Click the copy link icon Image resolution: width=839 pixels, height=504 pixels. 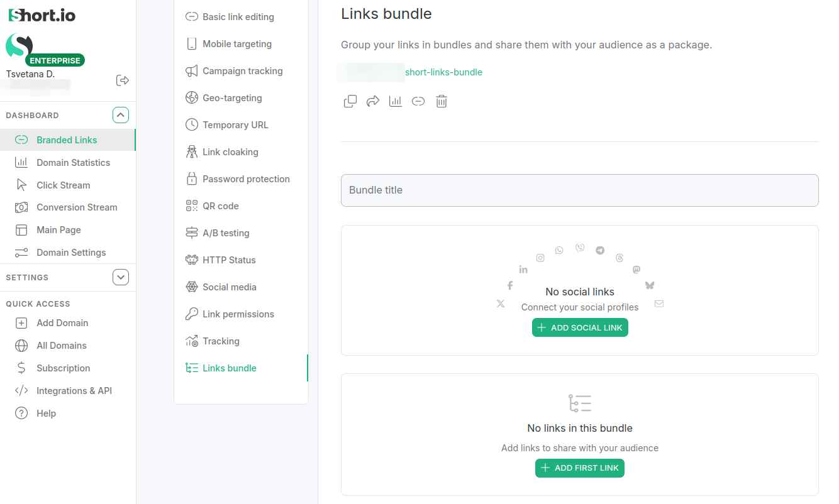point(350,101)
